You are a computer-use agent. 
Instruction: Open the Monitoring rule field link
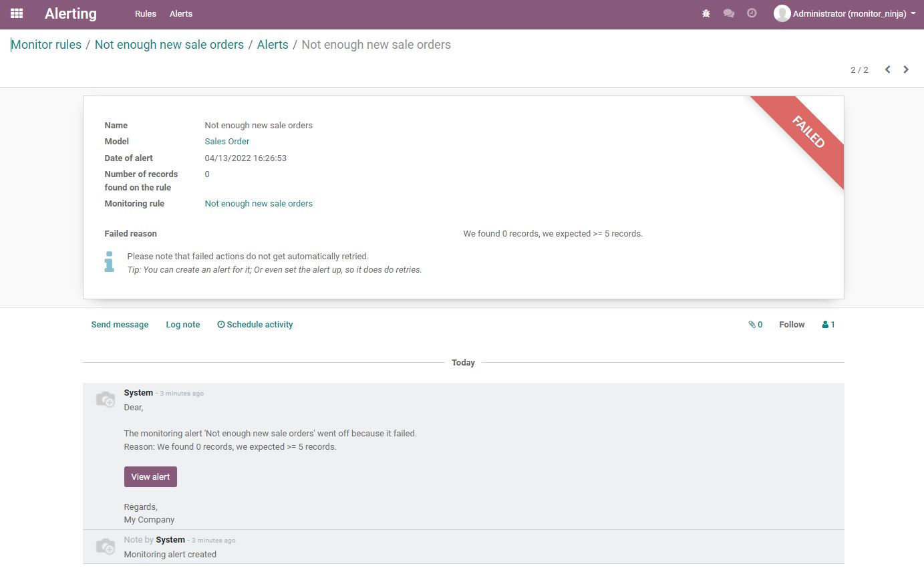(259, 204)
